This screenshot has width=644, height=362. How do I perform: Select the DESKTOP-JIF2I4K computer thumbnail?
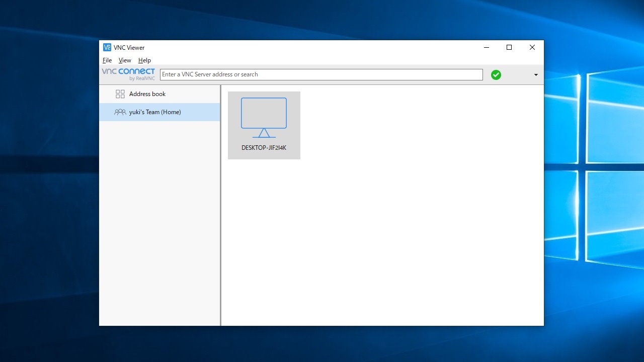coord(264,125)
